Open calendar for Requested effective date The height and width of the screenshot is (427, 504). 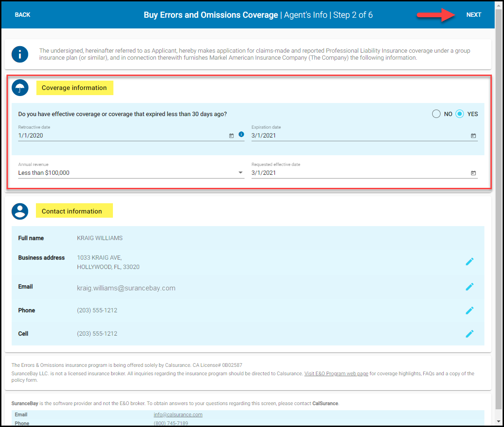coord(473,173)
